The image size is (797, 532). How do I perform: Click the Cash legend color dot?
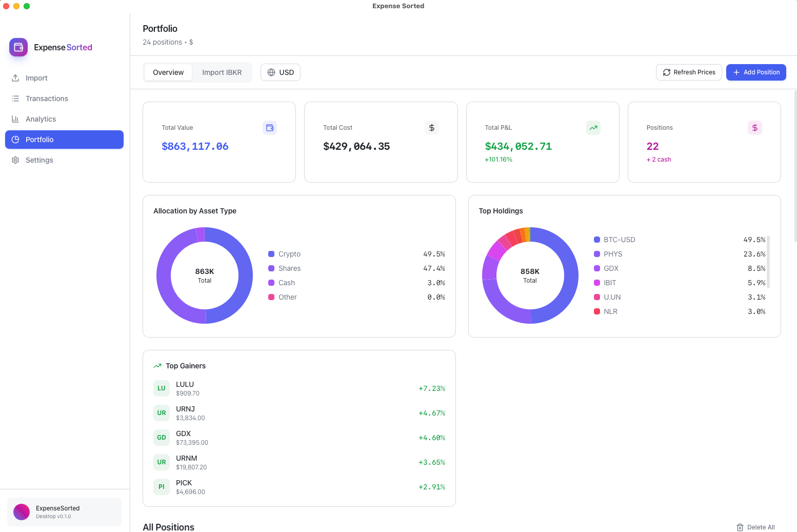[x=271, y=283]
